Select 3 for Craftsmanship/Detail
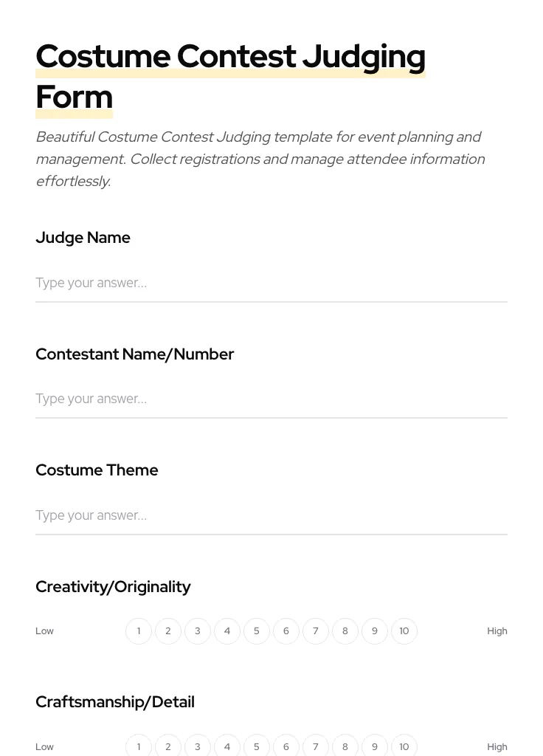543x756 pixels. [x=198, y=746]
